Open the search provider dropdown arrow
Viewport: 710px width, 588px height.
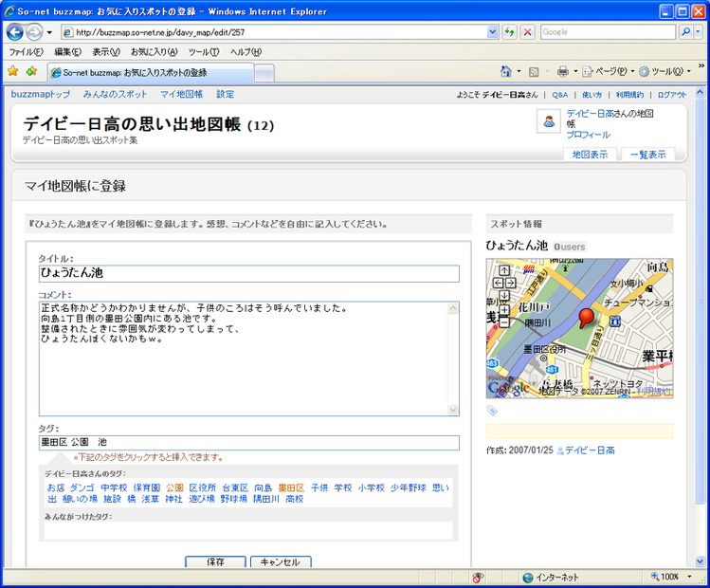(698, 32)
